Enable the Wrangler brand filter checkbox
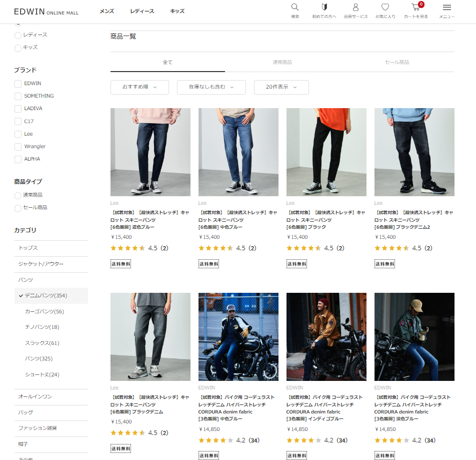This screenshot has height=460, width=476. tap(18, 147)
